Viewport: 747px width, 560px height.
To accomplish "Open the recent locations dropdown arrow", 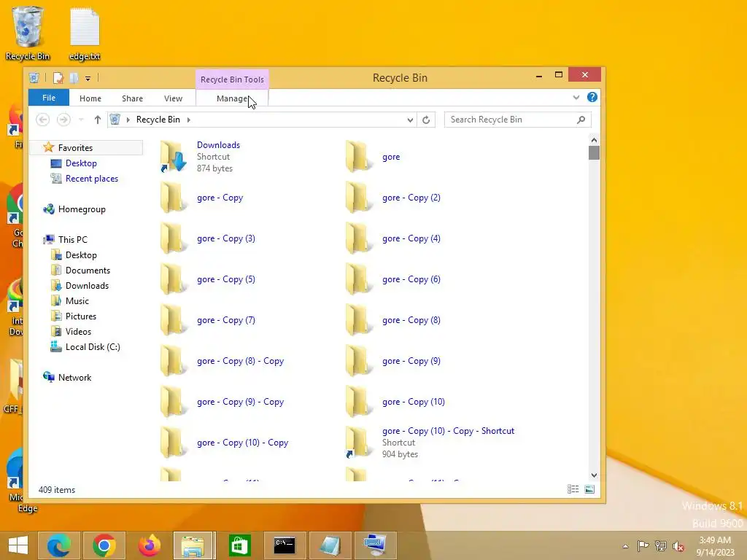I will click(x=81, y=120).
